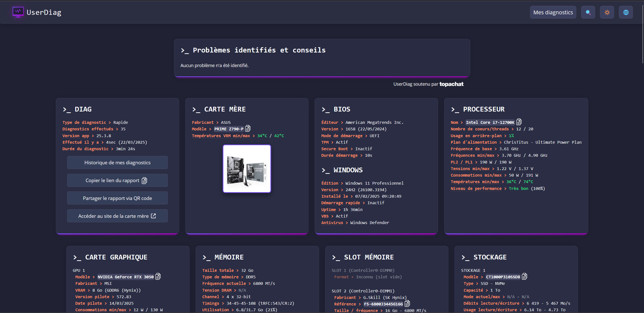The width and height of the screenshot is (644, 313).
Task: Open Mes diagnostics menu
Action: click(553, 12)
